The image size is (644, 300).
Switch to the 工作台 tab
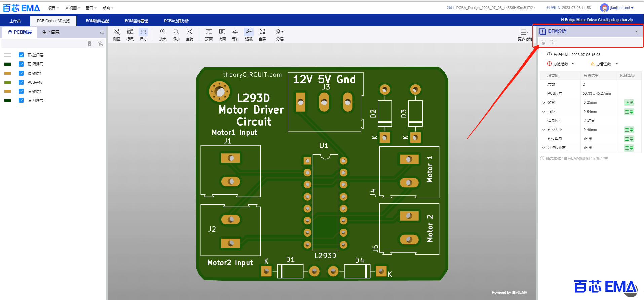(x=15, y=21)
